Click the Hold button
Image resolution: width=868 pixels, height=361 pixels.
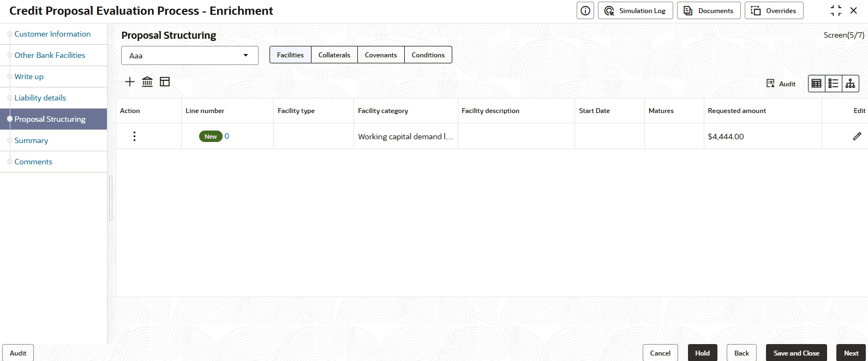pos(703,353)
